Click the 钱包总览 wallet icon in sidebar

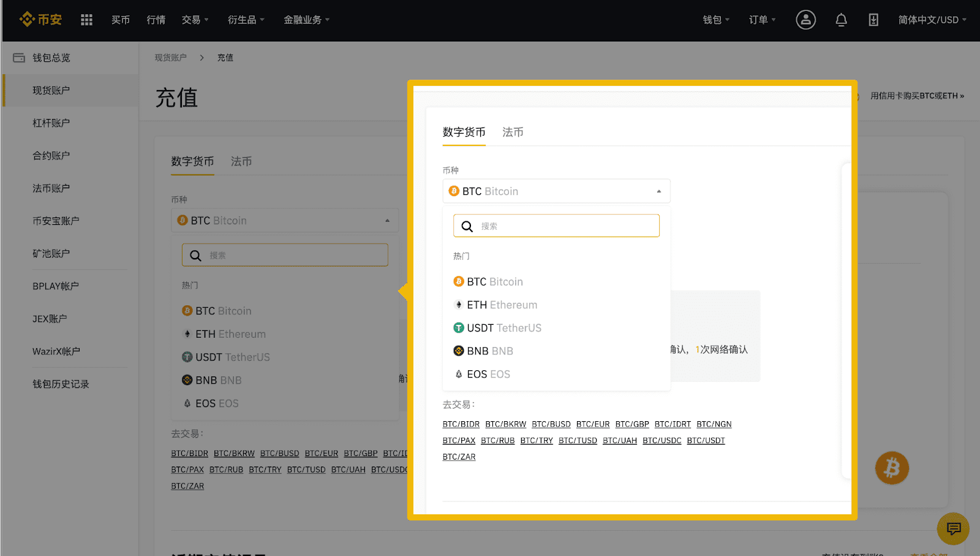19,58
